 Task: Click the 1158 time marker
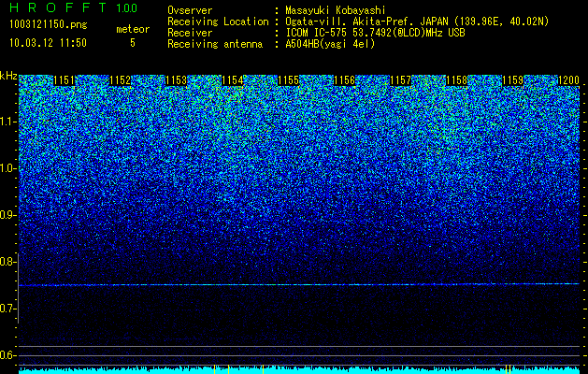coord(457,80)
